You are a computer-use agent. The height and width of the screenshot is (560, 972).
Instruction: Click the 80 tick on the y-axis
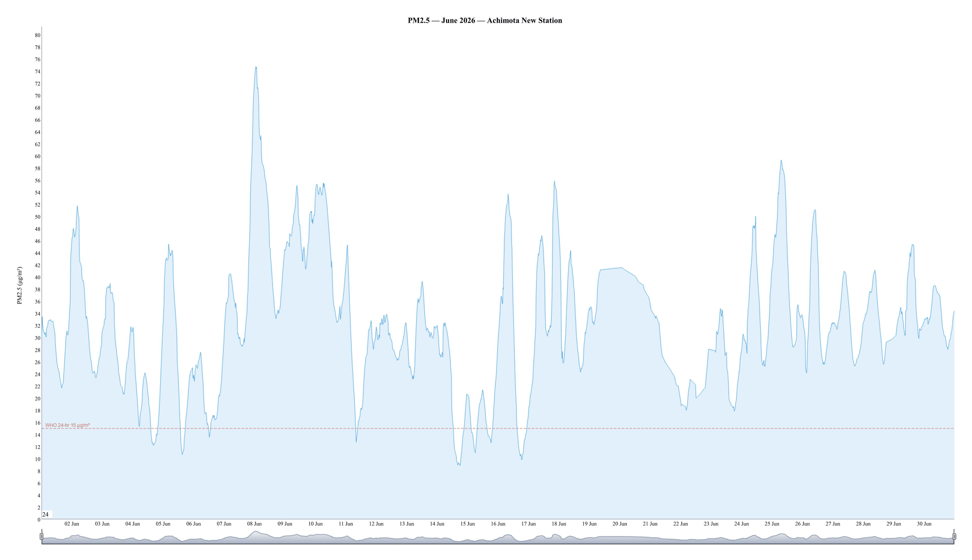(x=37, y=35)
